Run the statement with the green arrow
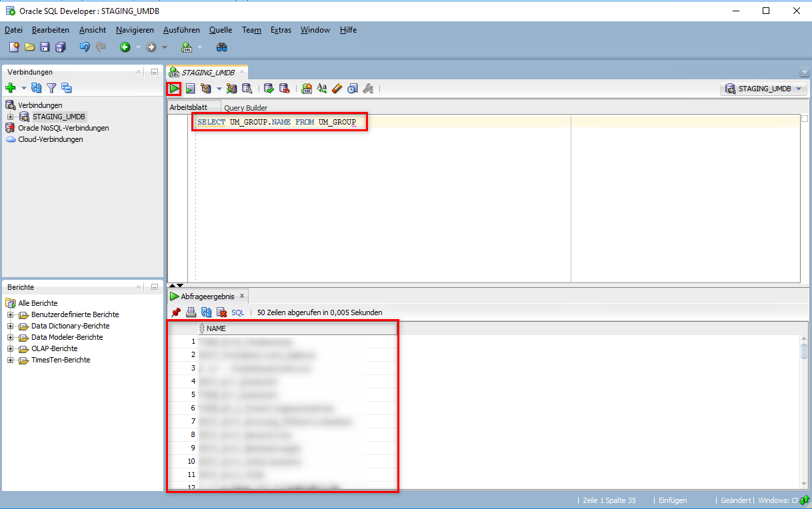This screenshot has height=509, width=812. [x=174, y=88]
